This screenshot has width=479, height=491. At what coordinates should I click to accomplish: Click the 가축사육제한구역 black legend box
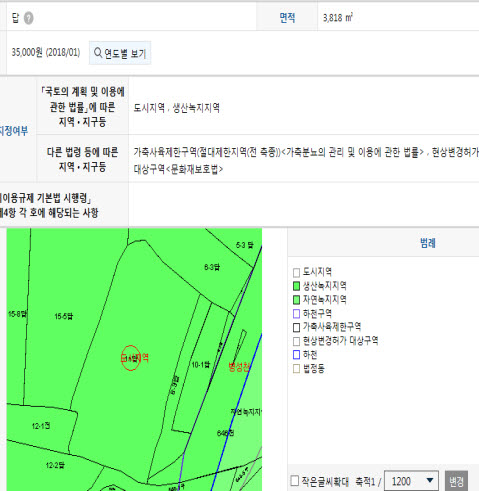tap(296, 327)
